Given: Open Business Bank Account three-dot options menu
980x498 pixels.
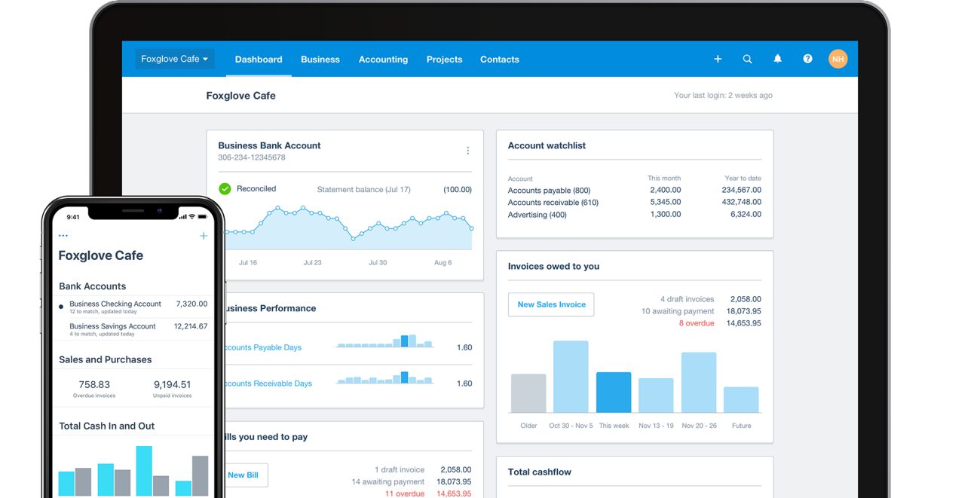Looking at the screenshot, I should pos(467,151).
